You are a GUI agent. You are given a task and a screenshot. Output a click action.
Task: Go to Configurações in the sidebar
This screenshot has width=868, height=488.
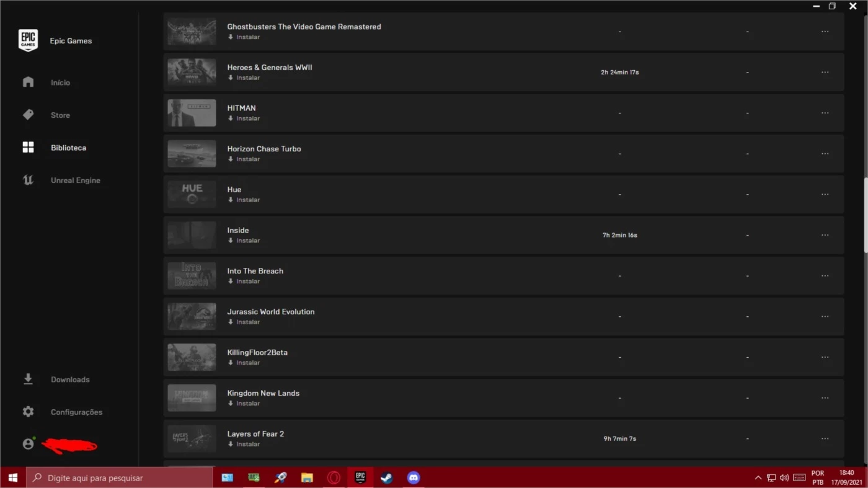coord(76,412)
